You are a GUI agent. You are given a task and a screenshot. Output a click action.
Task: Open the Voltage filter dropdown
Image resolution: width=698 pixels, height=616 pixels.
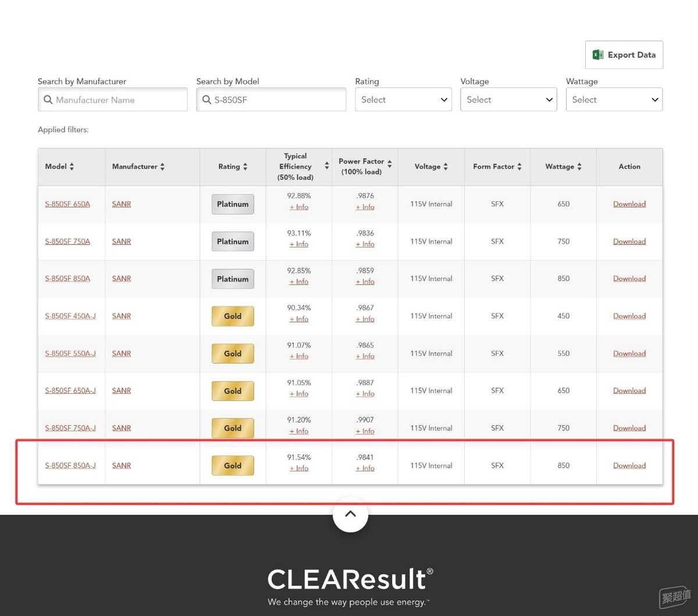pos(508,99)
